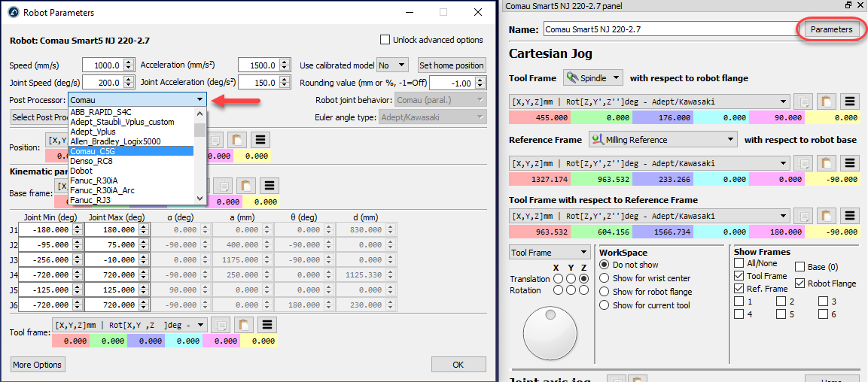Open pose format dropdown under Milling Reference

[650, 164]
